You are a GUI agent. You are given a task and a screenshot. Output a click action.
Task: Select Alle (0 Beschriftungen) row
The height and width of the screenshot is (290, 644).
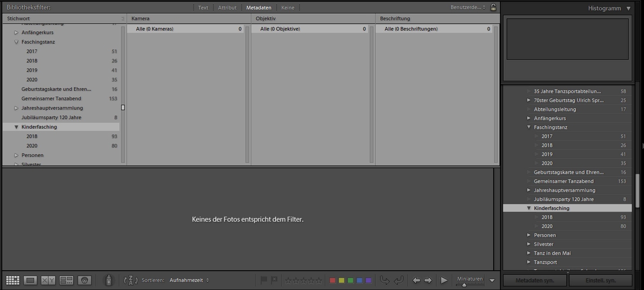tap(434, 29)
